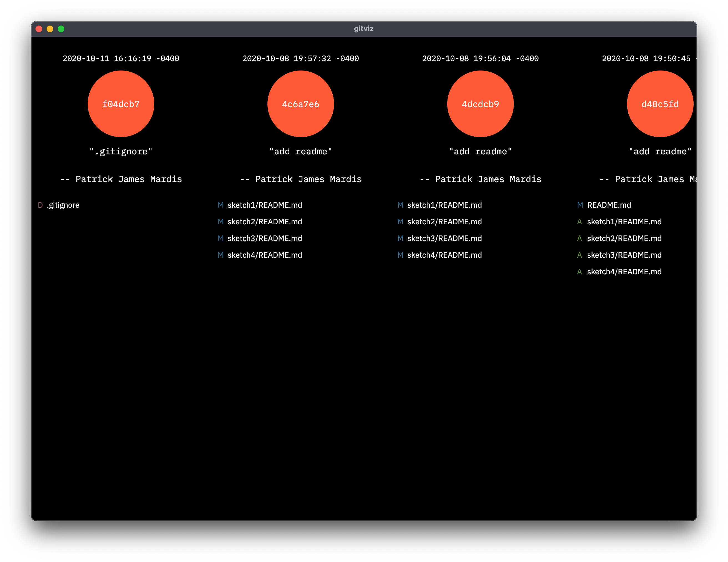Select the d40c5fd commit circle

(660, 104)
